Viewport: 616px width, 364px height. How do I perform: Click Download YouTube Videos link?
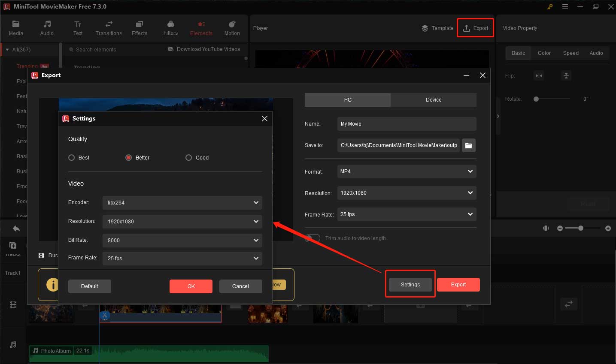click(204, 49)
